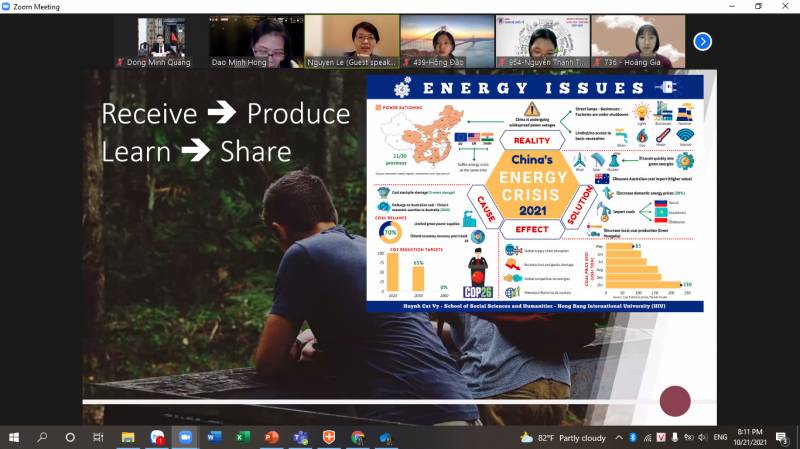This screenshot has width=800, height=449.
Task: Click the Energy Issues infographic image
Action: tap(535, 193)
